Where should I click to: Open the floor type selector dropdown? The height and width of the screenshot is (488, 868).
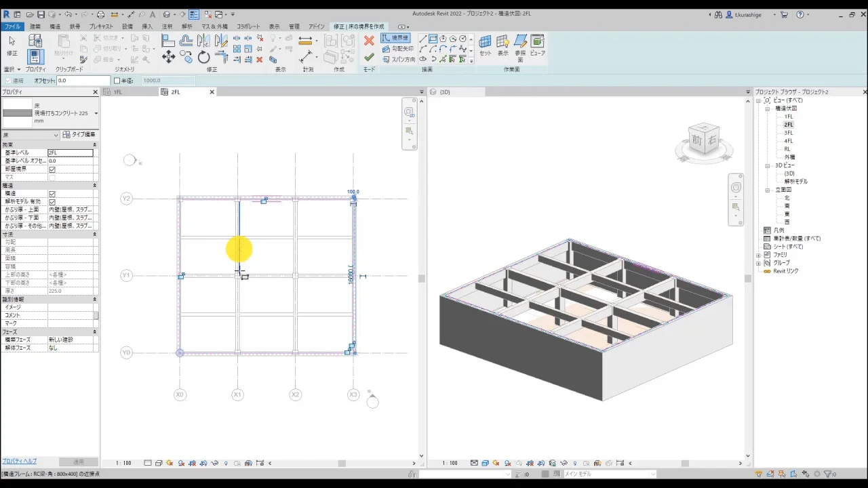(x=96, y=113)
